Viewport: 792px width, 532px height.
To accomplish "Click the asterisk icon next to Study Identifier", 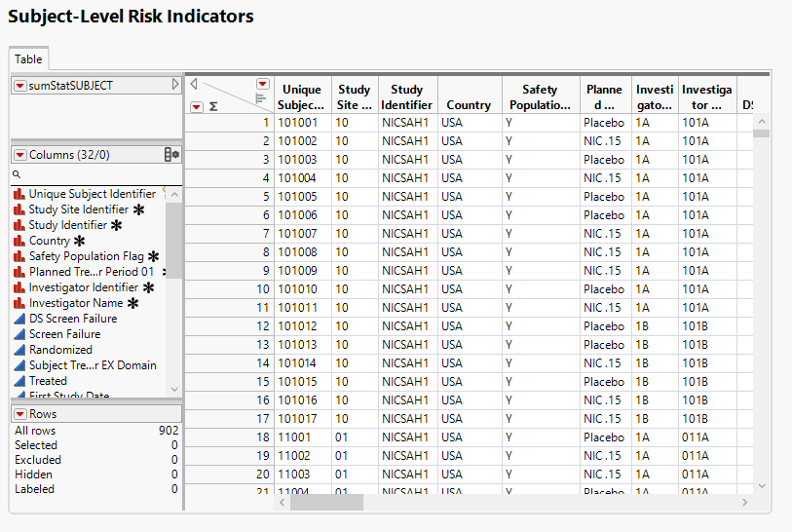I will (117, 225).
